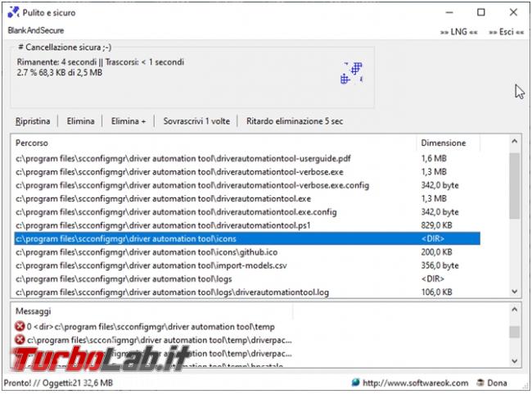Viewport: 532px width, 394px height.
Task: Click red error icon of second message row
Action: pos(20,340)
